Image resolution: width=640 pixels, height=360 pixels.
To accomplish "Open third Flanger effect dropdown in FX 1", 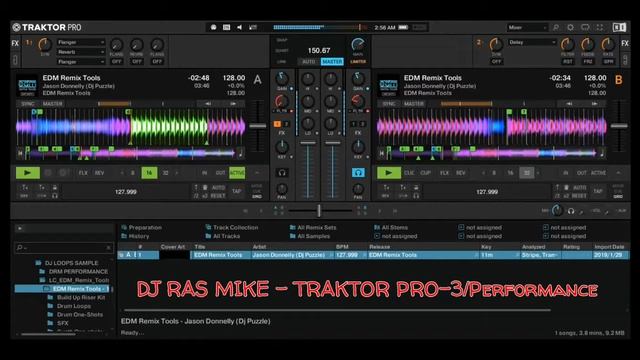I will click(81, 62).
